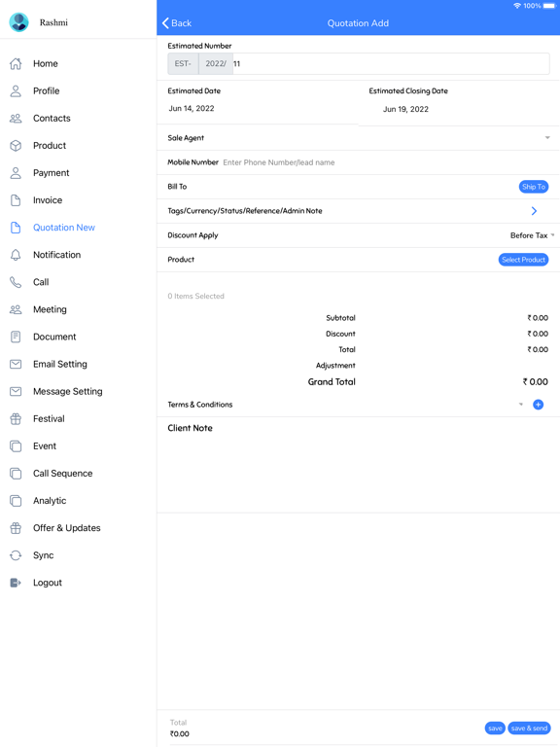The image size is (560, 747).
Task: Change Estimated Closing Date Jun 19, 2022
Action: click(x=405, y=109)
